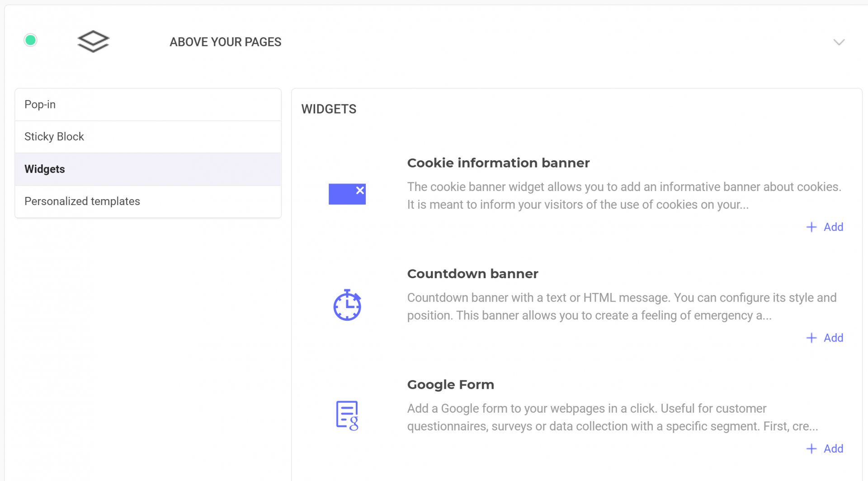Add the Cookie information banner widget
This screenshot has height=481, width=868.
tap(825, 227)
